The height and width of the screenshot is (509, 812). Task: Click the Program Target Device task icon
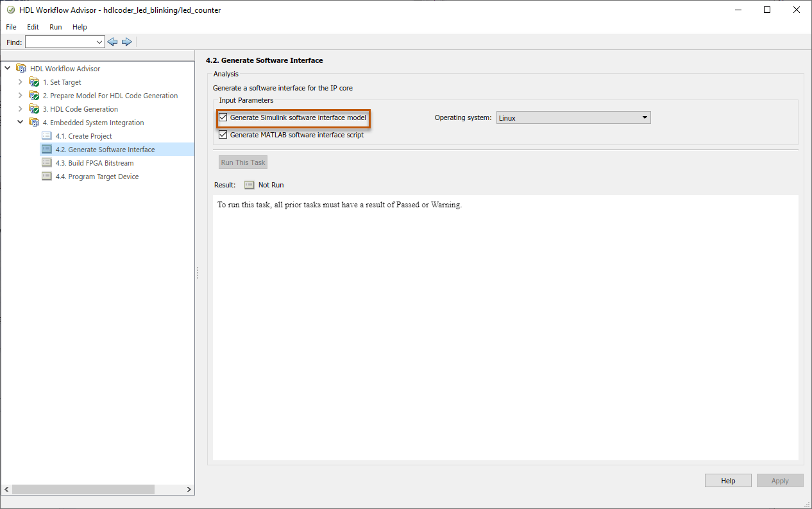[47, 177]
